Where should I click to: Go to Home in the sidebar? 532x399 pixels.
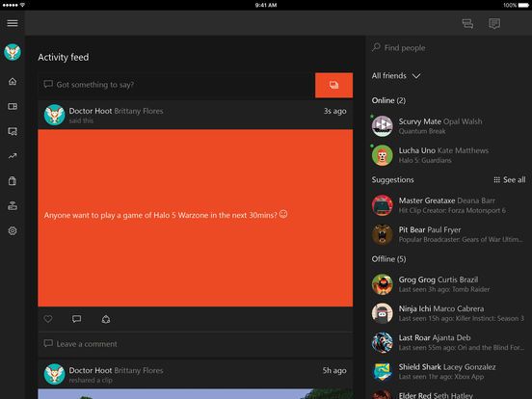(13, 81)
